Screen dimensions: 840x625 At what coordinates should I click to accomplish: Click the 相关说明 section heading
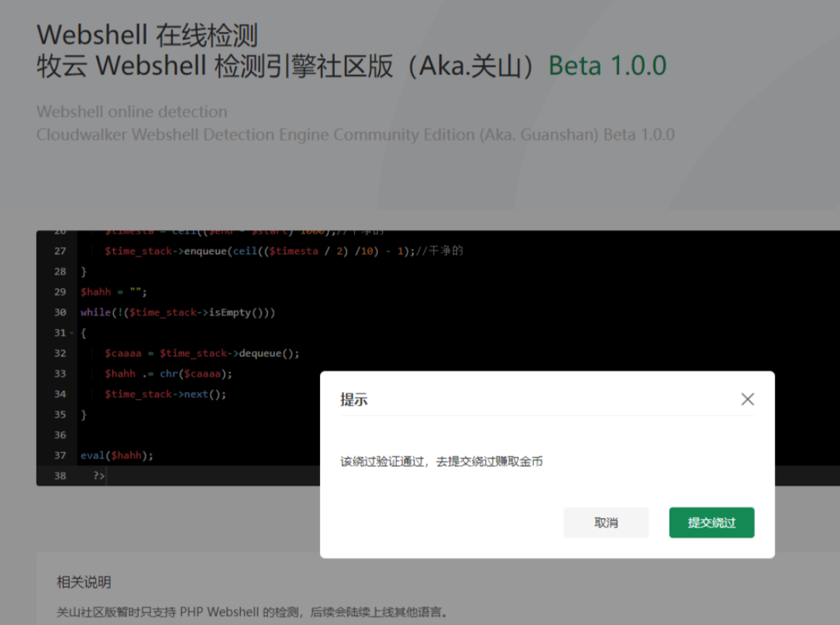pyautogui.click(x=84, y=582)
